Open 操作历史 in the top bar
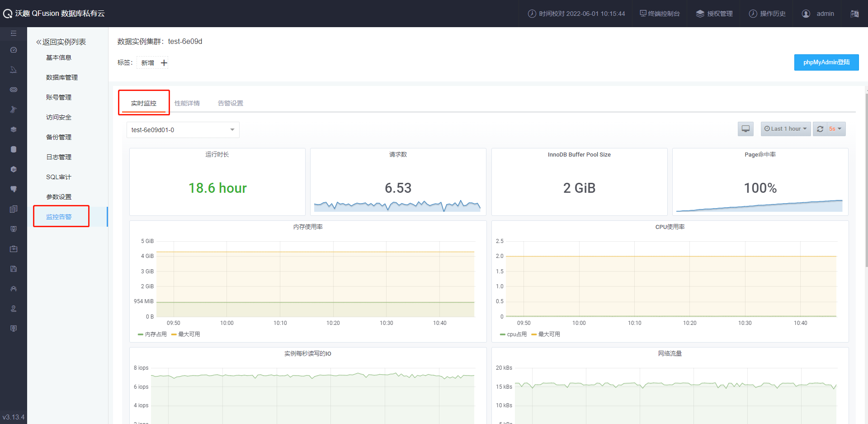This screenshot has width=868, height=424. (x=767, y=14)
